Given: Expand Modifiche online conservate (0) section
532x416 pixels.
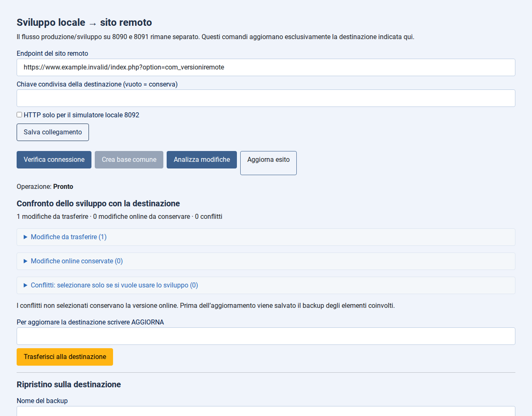Looking at the screenshot, I should click(x=266, y=261).
